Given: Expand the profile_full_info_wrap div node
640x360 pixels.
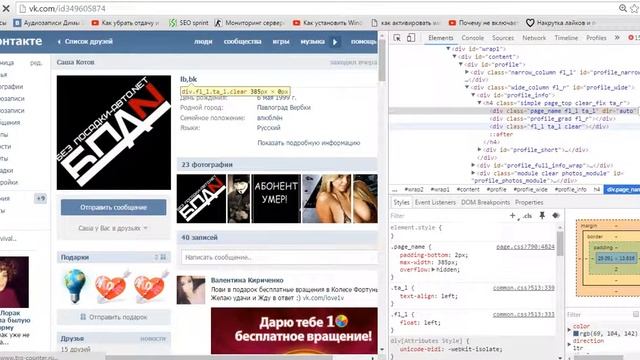Looking at the screenshot, I should (x=473, y=165).
